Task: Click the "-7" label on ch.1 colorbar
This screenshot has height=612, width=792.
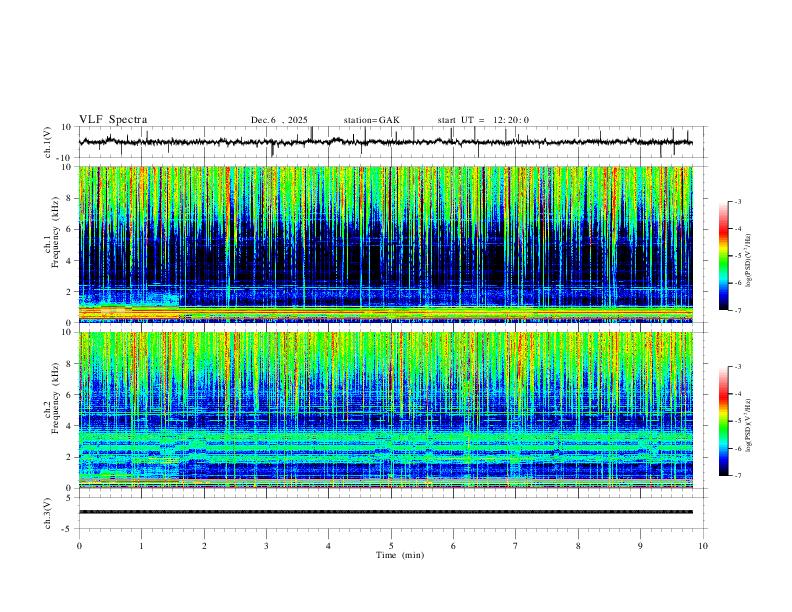Action: click(738, 310)
